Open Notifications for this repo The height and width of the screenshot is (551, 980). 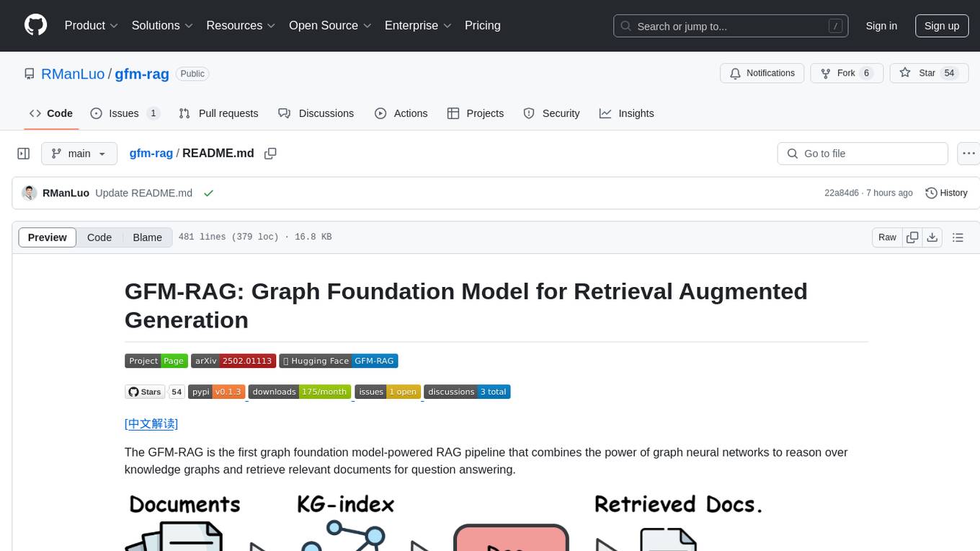pos(762,73)
